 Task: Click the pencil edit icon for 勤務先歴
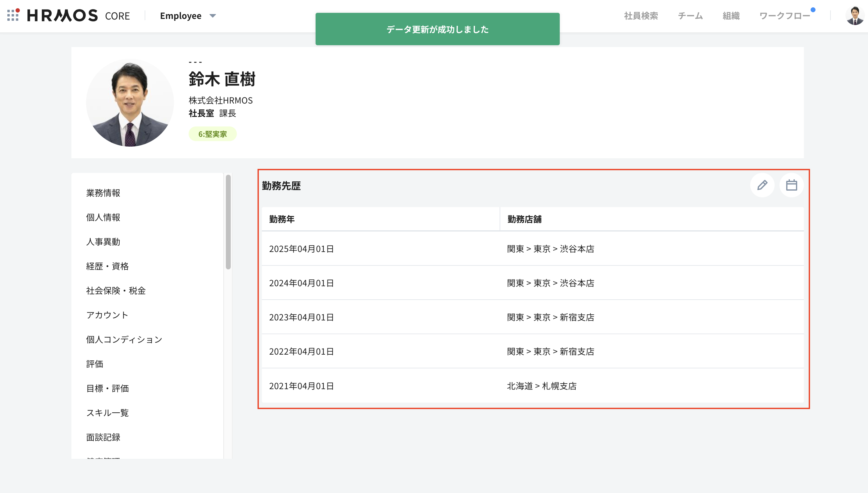point(762,185)
